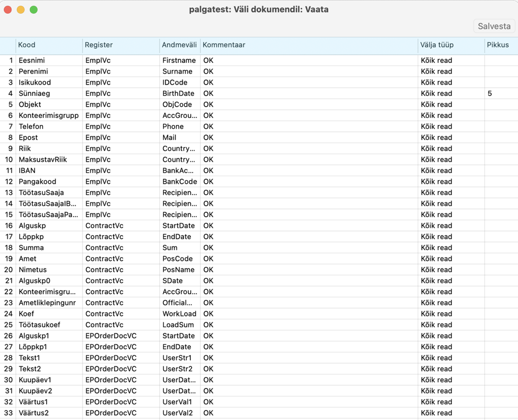Click the Kood column header
The height and width of the screenshot is (420, 518).
click(x=49, y=45)
